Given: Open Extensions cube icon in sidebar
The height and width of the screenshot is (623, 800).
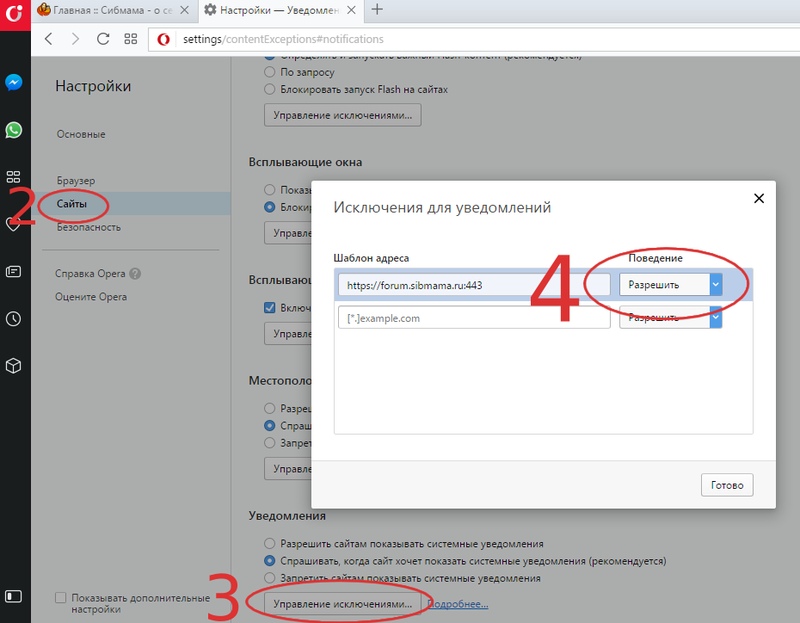Looking at the screenshot, I should click(14, 366).
